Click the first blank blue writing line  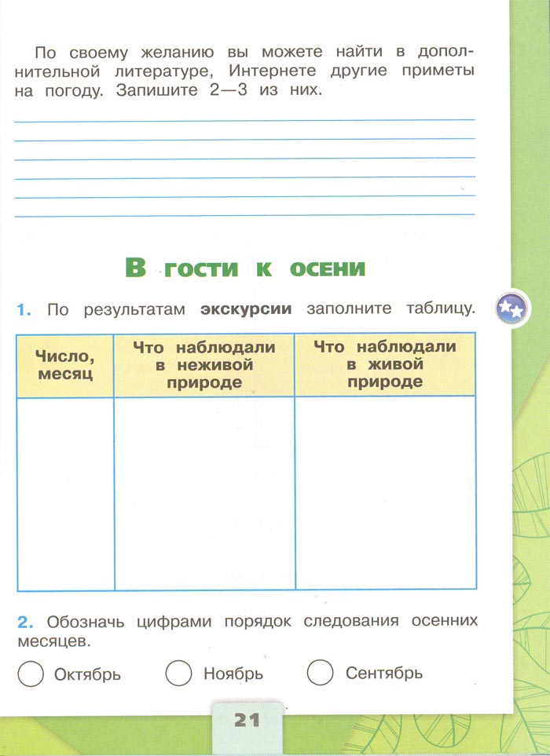click(245, 119)
